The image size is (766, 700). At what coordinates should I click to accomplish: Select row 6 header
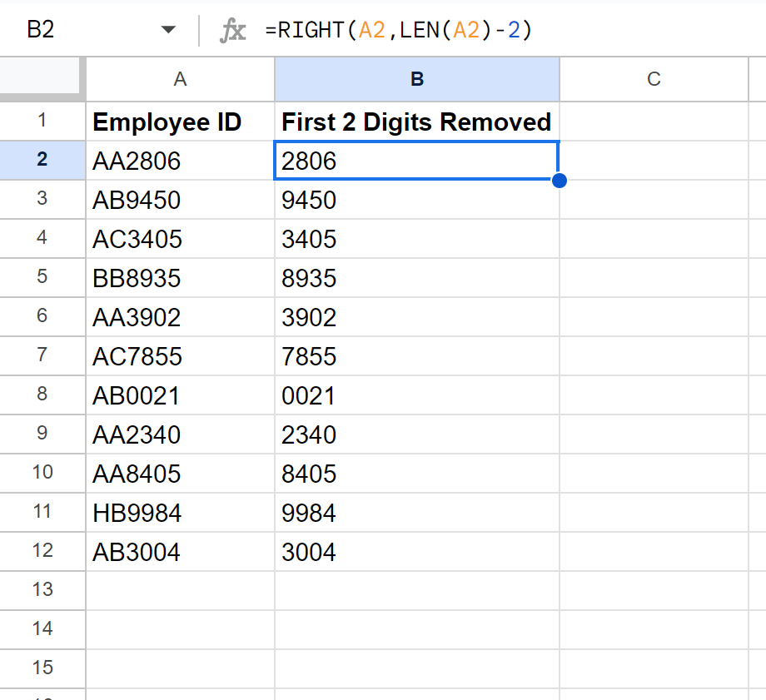(42, 316)
